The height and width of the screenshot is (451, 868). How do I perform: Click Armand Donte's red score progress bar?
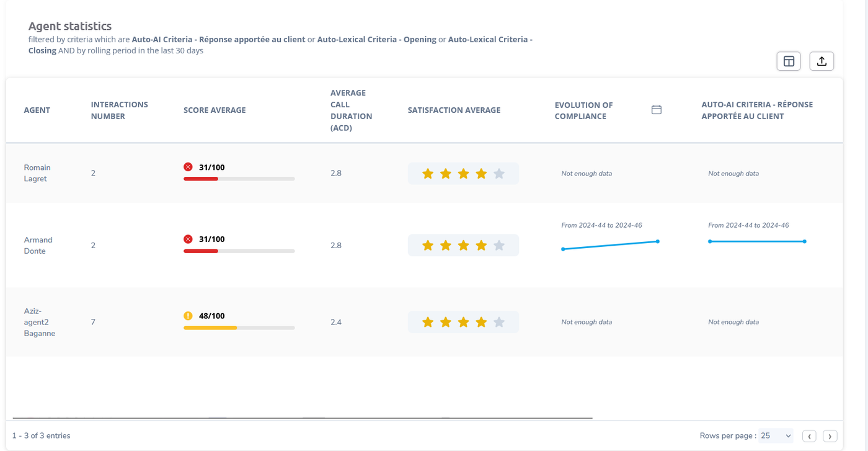click(201, 251)
